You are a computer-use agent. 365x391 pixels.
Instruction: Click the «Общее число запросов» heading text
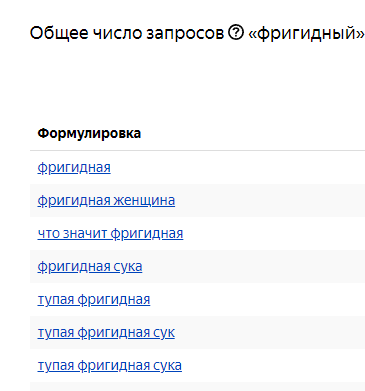127,33
